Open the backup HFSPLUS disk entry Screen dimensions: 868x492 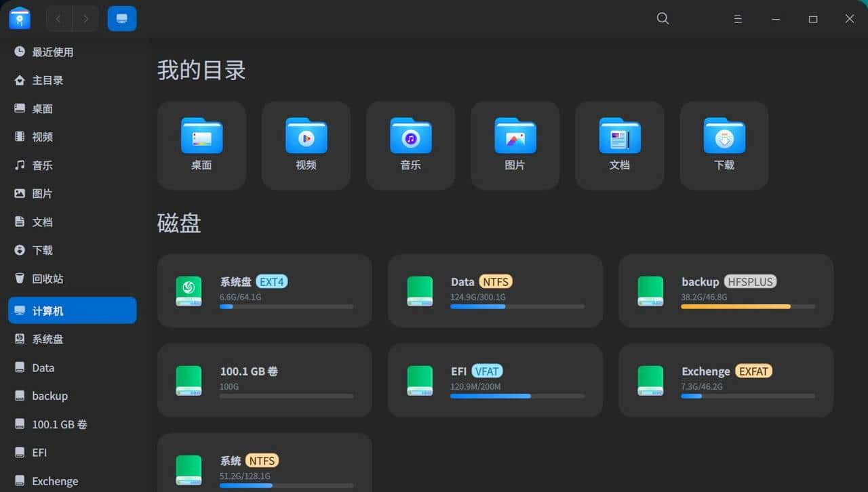(x=726, y=290)
